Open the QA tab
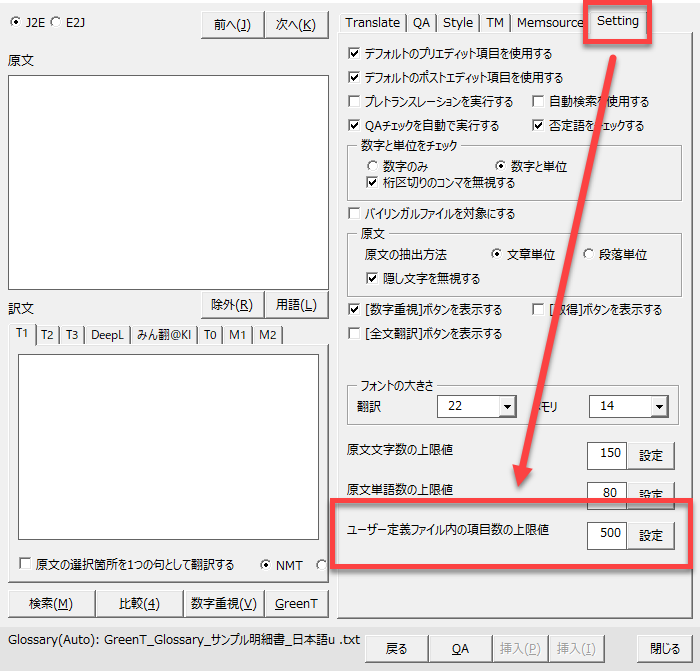This screenshot has width=700, height=671. pyautogui.click(x=421, y=22)
